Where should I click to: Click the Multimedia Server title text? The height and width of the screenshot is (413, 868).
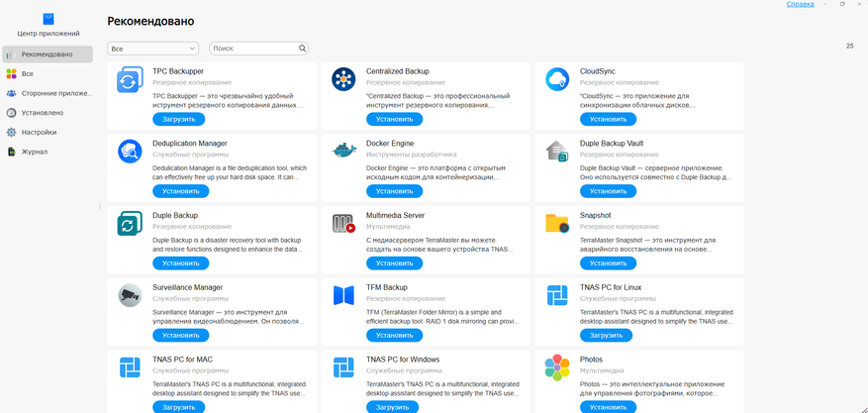coord(395,215)
